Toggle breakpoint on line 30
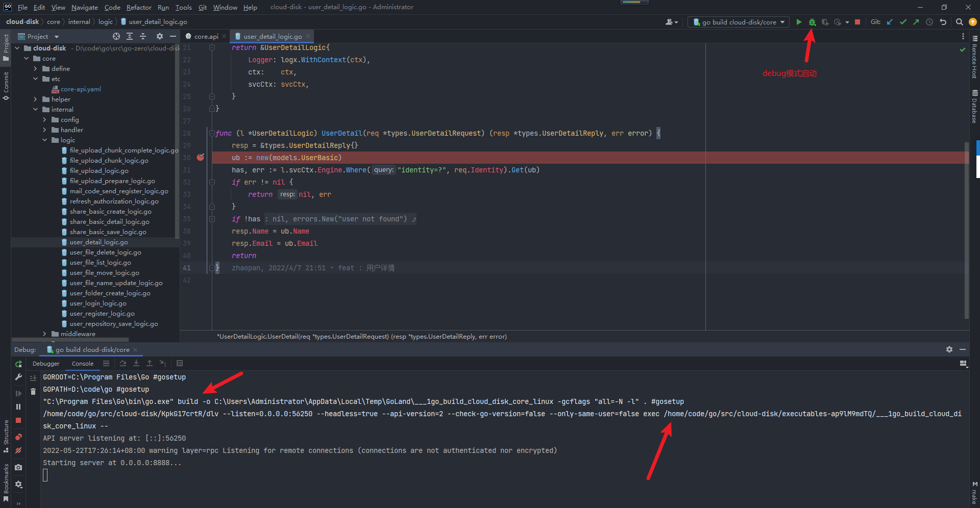 tap(201, 158)
